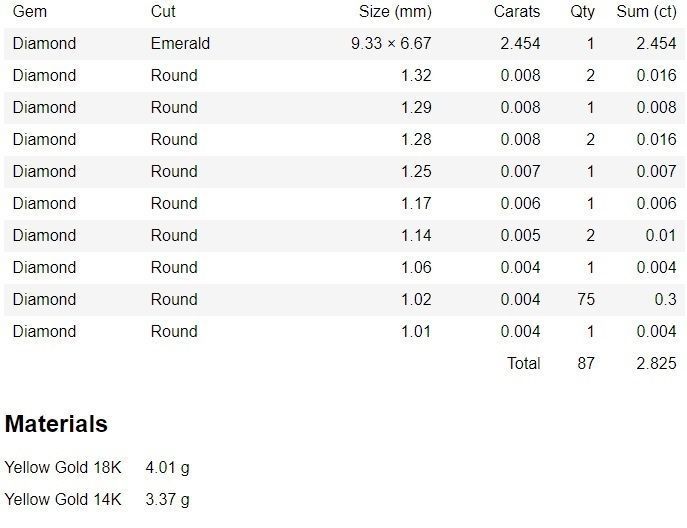Click the 9.33 × 6.67 size value

(391, 44)
